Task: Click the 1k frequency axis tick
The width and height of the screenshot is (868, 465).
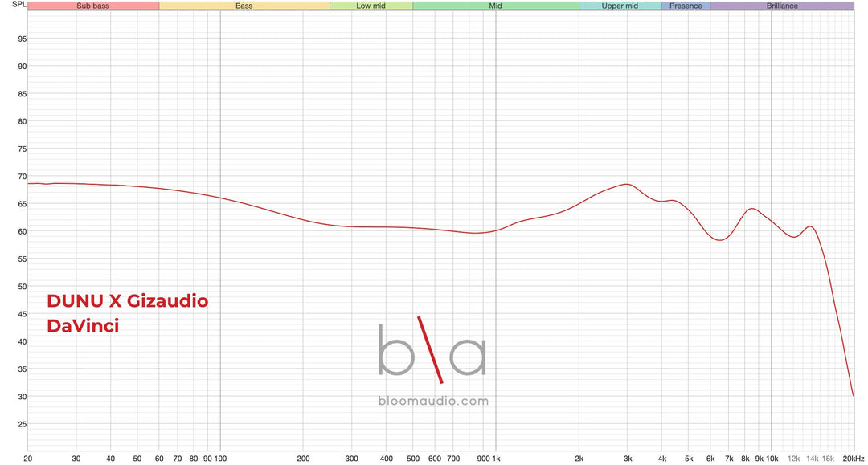Action: (496, 459)
